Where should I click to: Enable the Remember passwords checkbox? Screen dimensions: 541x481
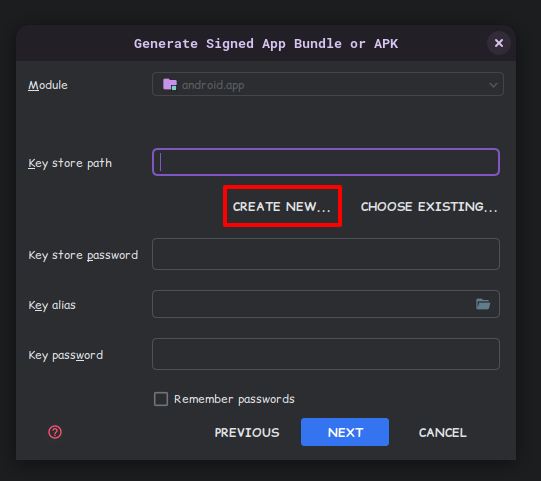(x=161, y=399)
